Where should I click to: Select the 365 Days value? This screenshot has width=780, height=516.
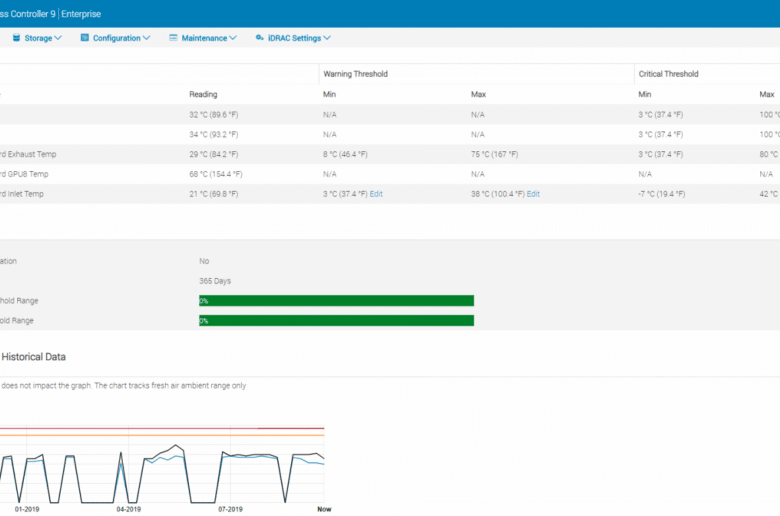pyautogui.click(x=215, y=281)
